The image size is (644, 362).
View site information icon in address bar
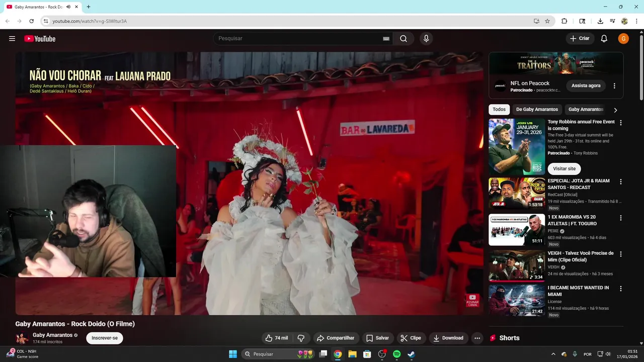(46, 21)
